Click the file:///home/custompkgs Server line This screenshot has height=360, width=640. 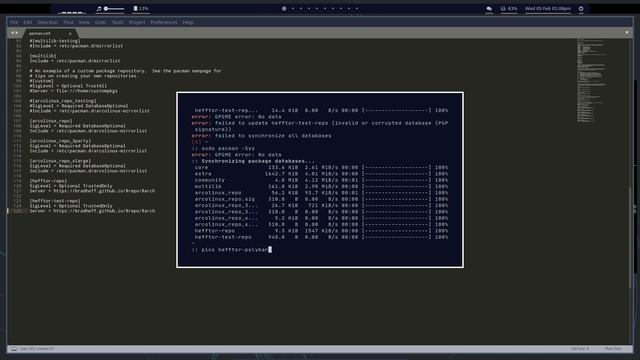(73, 91)
